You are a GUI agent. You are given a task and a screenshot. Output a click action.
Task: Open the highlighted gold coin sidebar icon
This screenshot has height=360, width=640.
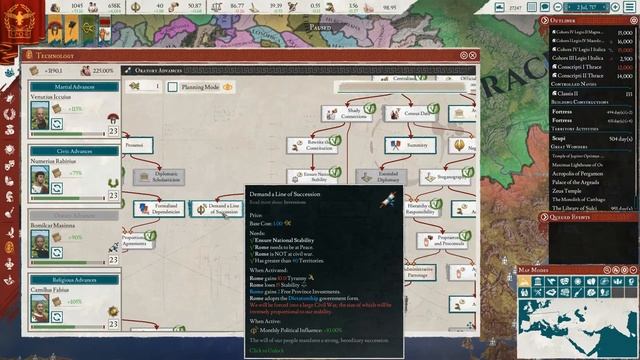pyautogui.click(x=9, y=247)
